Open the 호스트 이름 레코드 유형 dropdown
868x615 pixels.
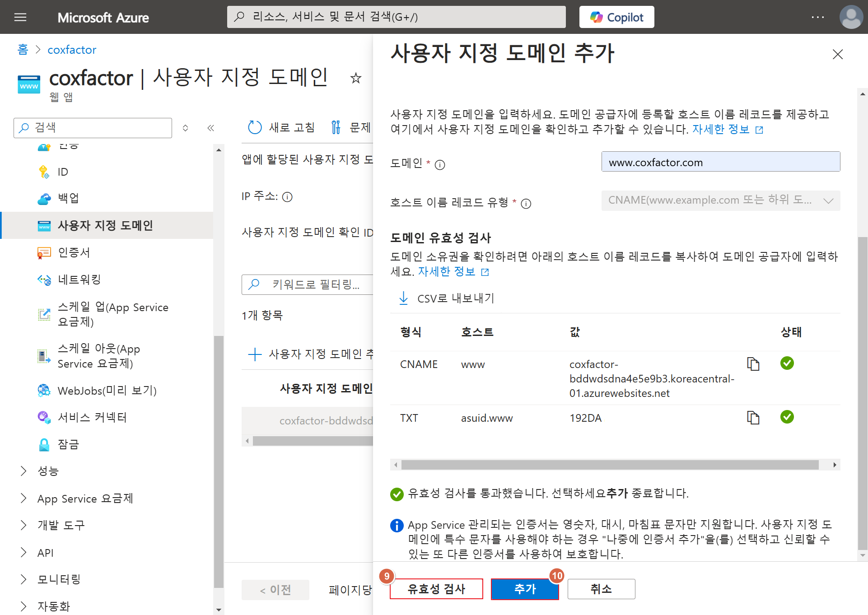point(720,200)
